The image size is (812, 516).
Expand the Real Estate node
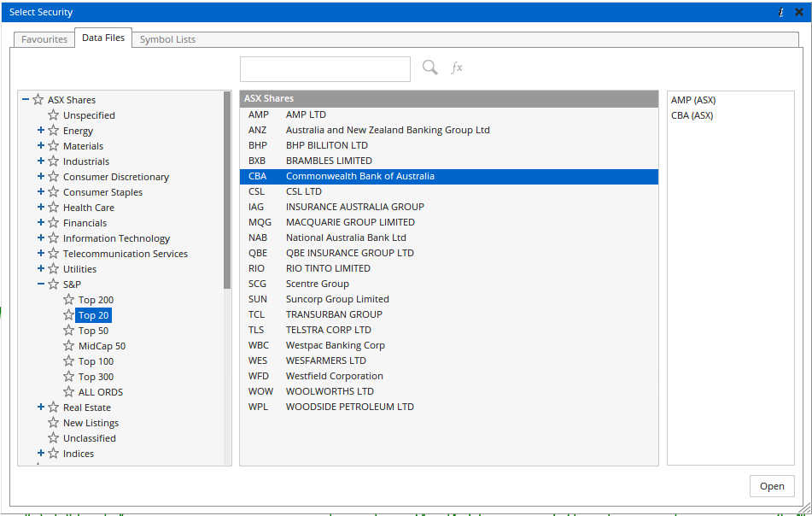coord(41,407)
